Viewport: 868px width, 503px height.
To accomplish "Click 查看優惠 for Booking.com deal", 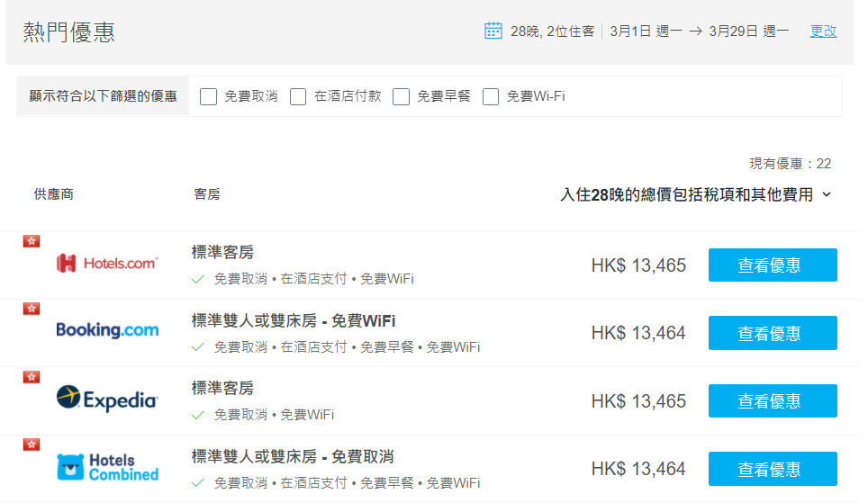I will point(773,333).
